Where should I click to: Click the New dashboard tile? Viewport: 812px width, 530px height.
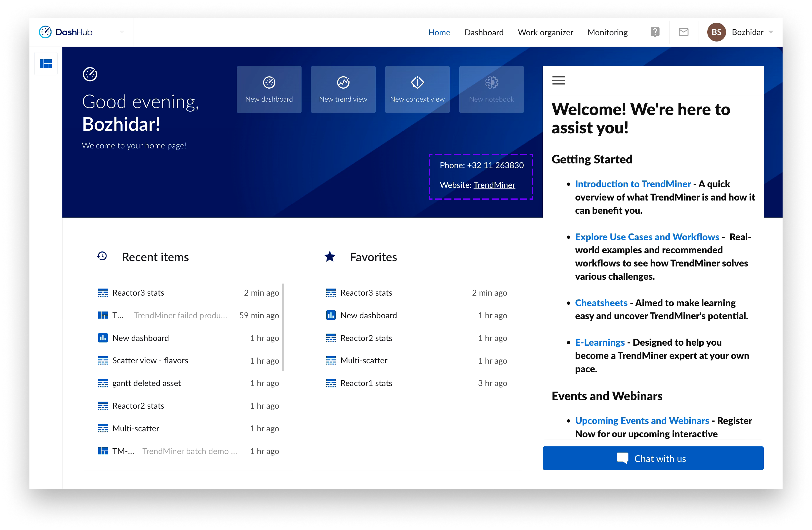point(269,90)
